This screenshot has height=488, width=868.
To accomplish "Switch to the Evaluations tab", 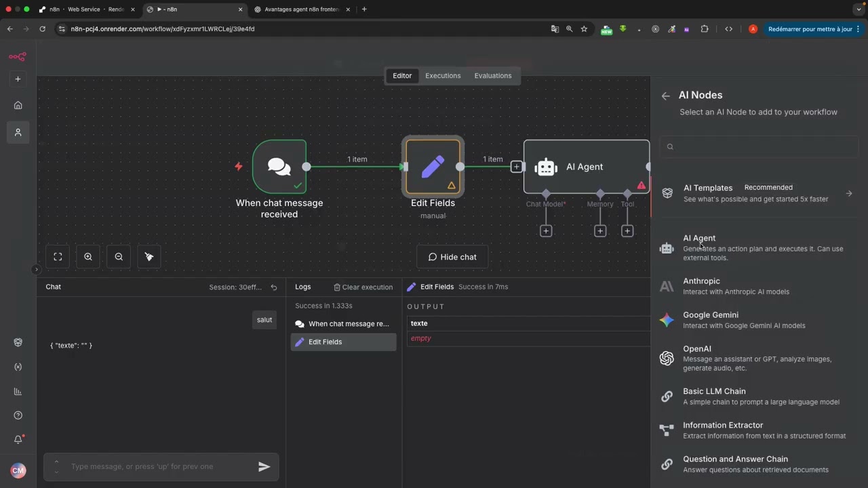I will [493, 76].
